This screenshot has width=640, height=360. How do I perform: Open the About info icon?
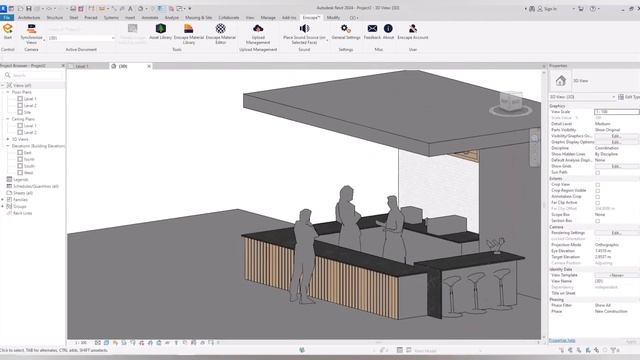coord(388,29)
